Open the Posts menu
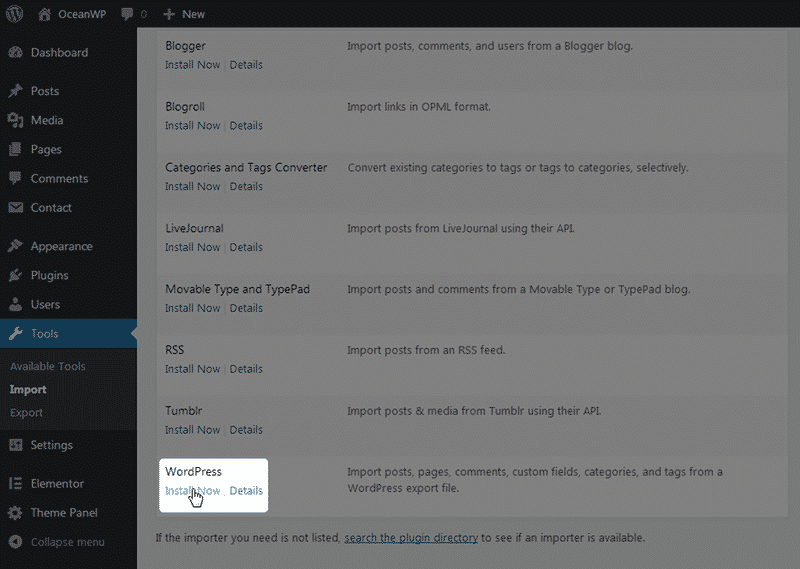Image resolution: width=800 pixels, height=569 pixels. pyautogui.click(x=45, y=91)
